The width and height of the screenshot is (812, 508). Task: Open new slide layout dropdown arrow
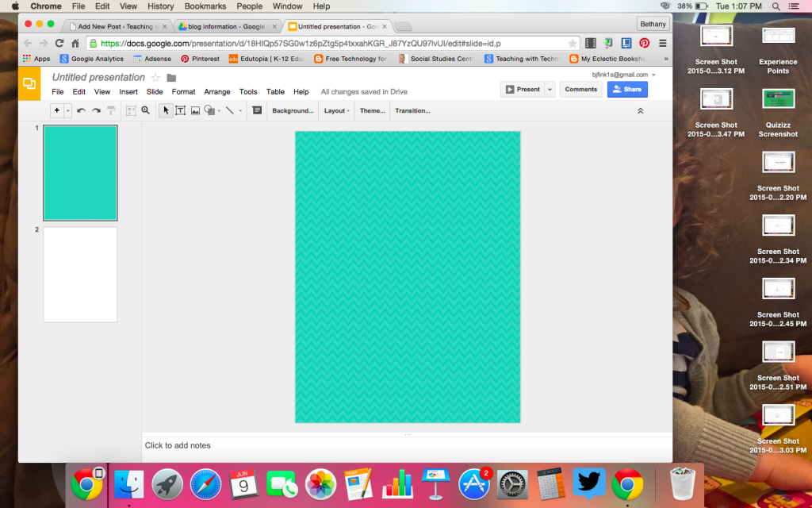coord(68,110)
